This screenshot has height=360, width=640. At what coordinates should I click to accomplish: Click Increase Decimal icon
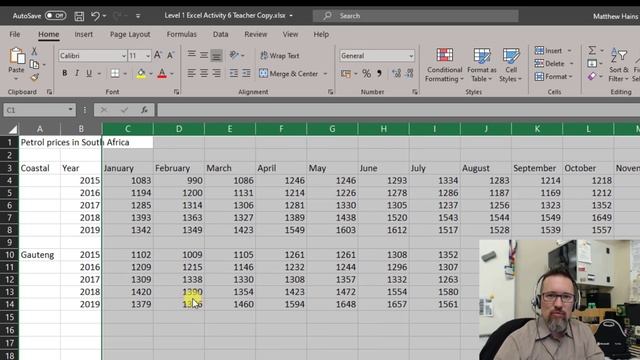(396, 73)
